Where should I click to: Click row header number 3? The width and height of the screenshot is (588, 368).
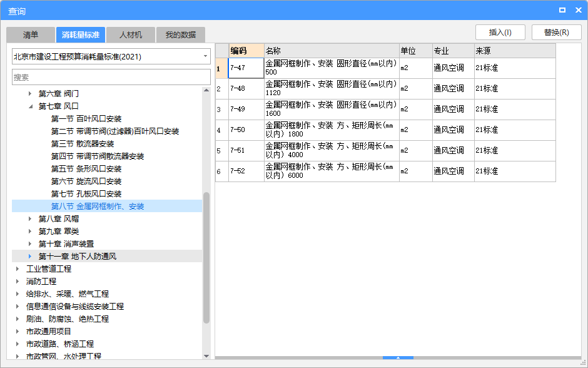click(221, 109)
